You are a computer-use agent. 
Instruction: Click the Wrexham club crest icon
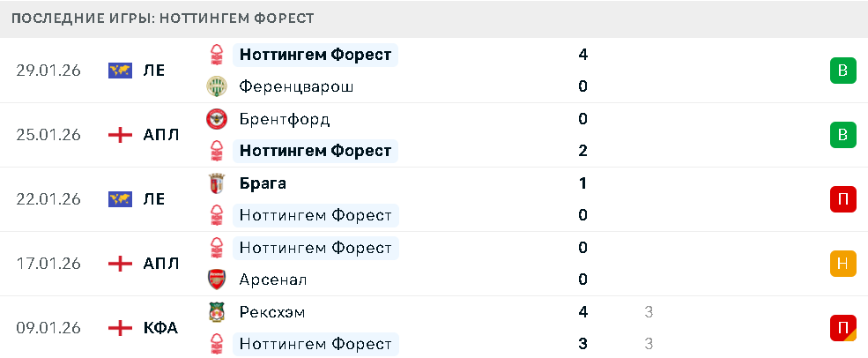[x=216, y=312]
